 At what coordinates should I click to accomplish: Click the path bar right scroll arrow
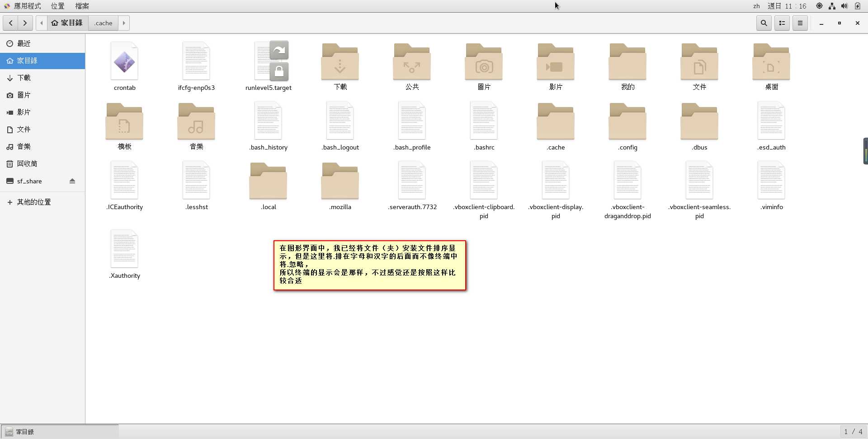coord(124,23)
